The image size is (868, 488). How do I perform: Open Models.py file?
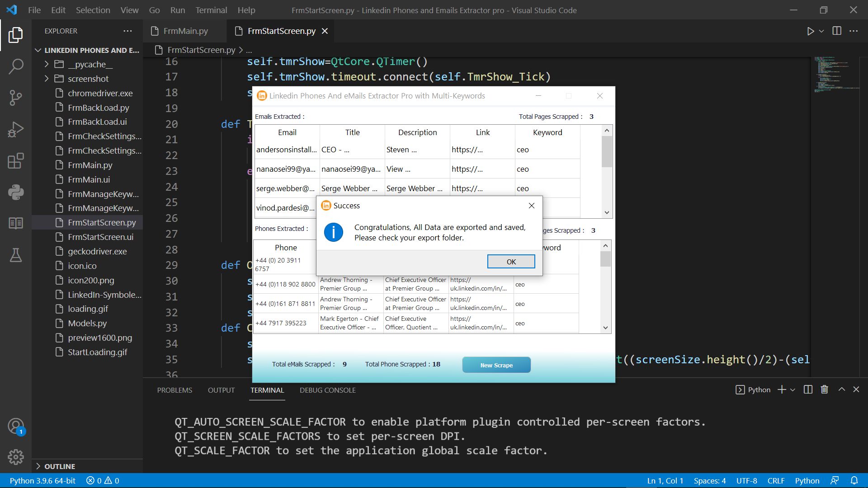87,323
